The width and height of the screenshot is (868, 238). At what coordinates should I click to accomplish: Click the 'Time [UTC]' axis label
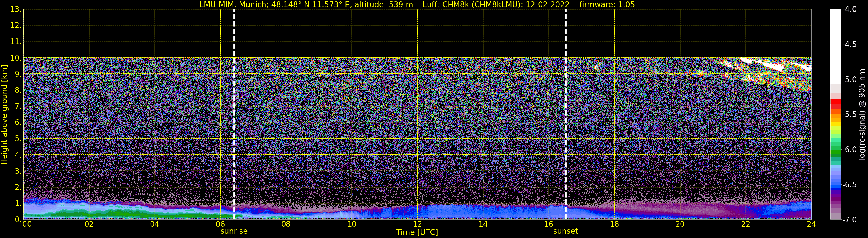coord(417,232)
